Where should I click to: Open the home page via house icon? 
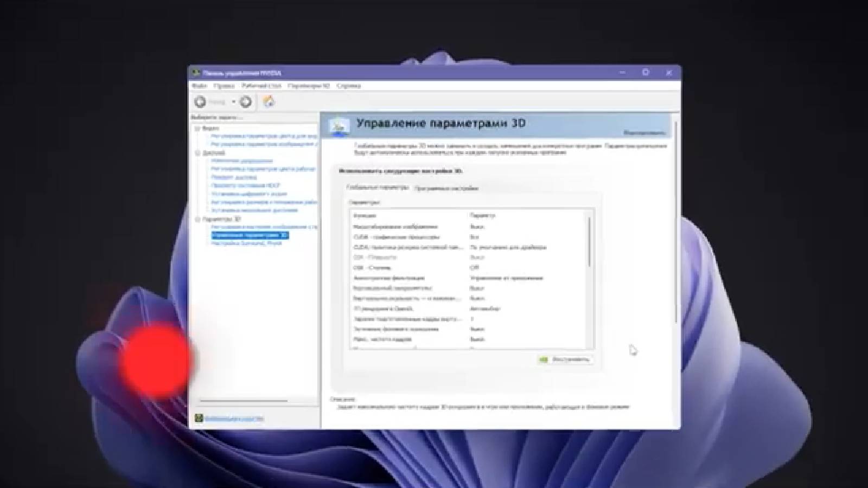269,101
